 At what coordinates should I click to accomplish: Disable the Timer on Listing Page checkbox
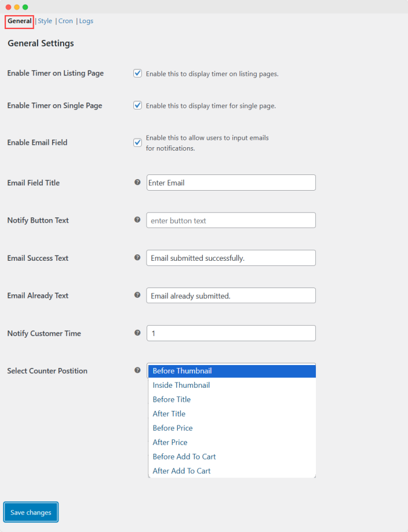(138, 74)
